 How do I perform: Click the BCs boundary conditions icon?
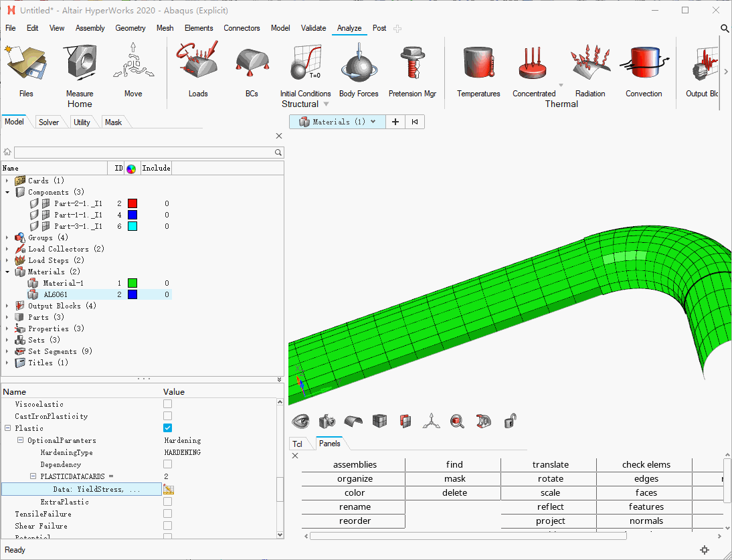[252, 63]
